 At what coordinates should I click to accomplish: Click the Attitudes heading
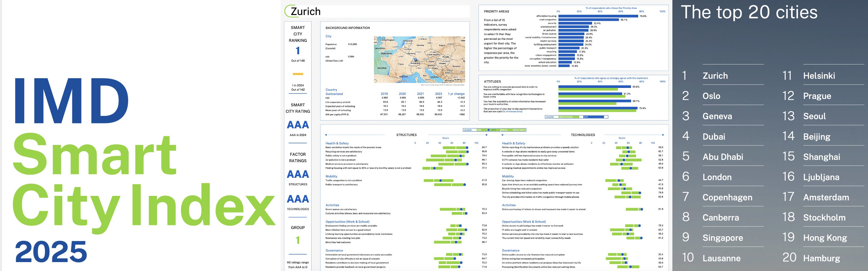[492, 82]
